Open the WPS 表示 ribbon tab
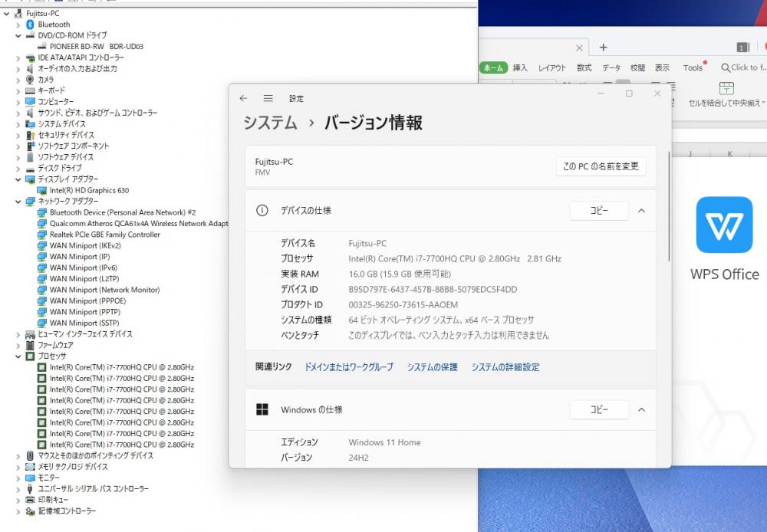The width and height of the screenshot is (767, 532). (663, 68)
